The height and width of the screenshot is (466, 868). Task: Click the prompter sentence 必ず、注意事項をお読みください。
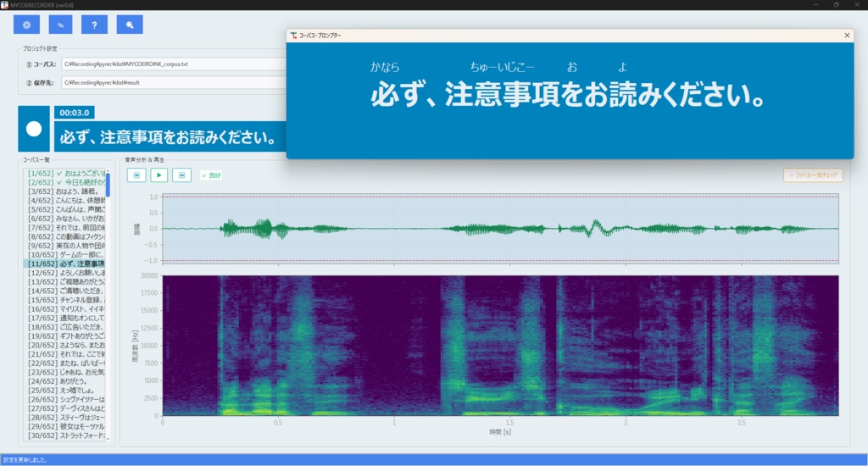568,95
